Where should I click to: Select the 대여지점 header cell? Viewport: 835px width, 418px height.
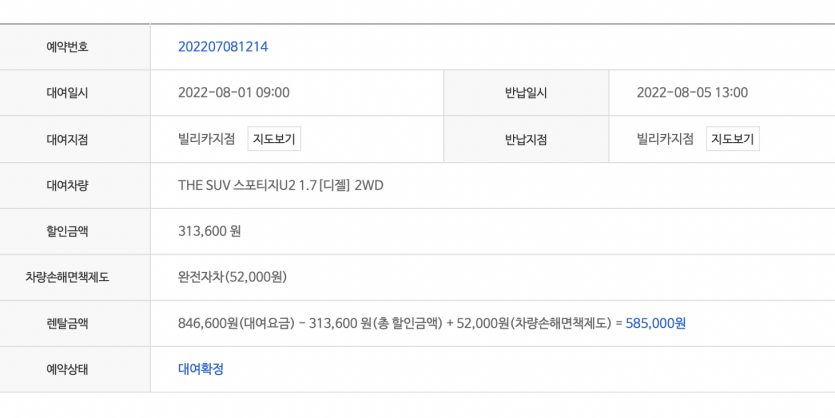75,139
